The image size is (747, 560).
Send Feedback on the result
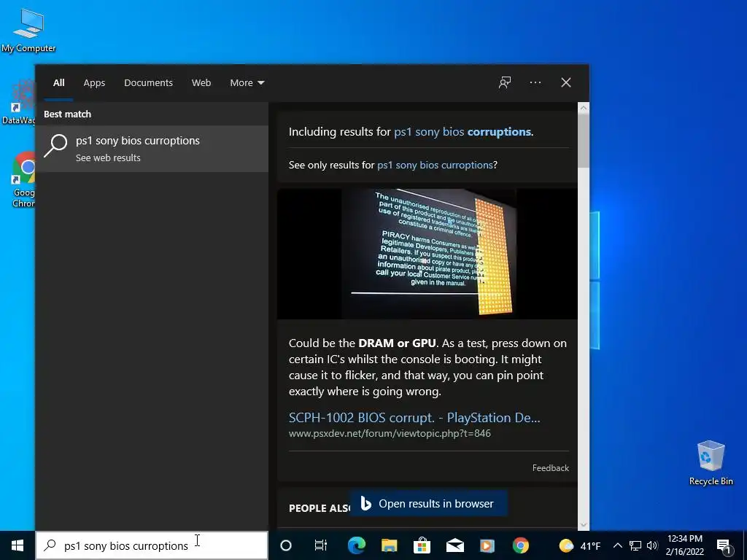pos(551,468)
